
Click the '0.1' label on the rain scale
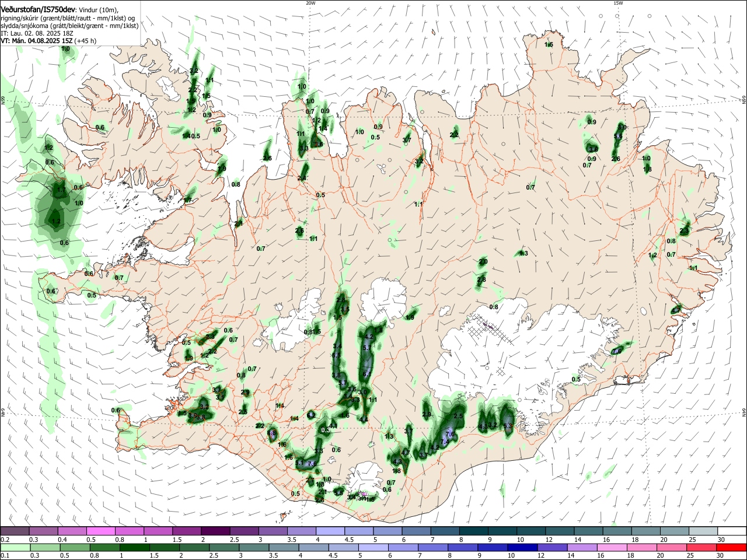coord(5,556)
